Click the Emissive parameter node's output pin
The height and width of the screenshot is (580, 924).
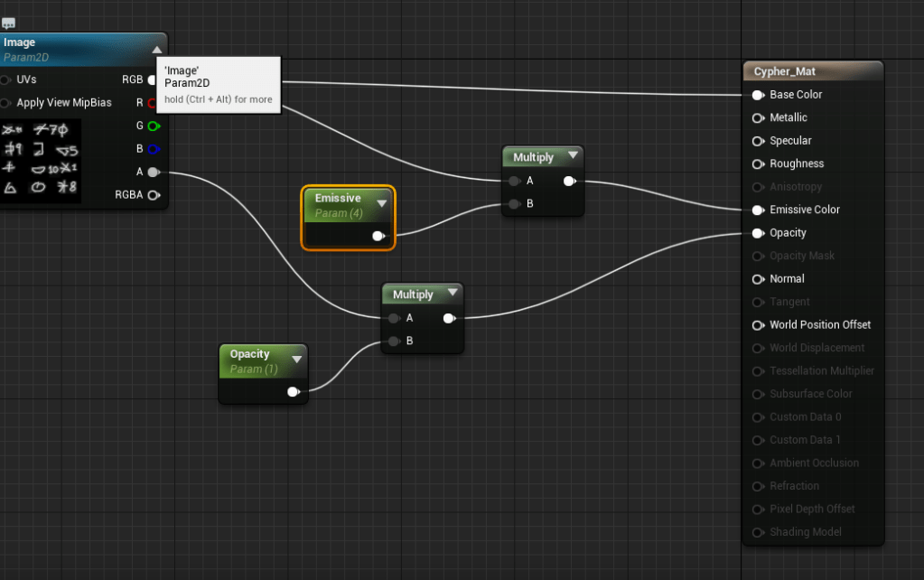click(378, 237)
